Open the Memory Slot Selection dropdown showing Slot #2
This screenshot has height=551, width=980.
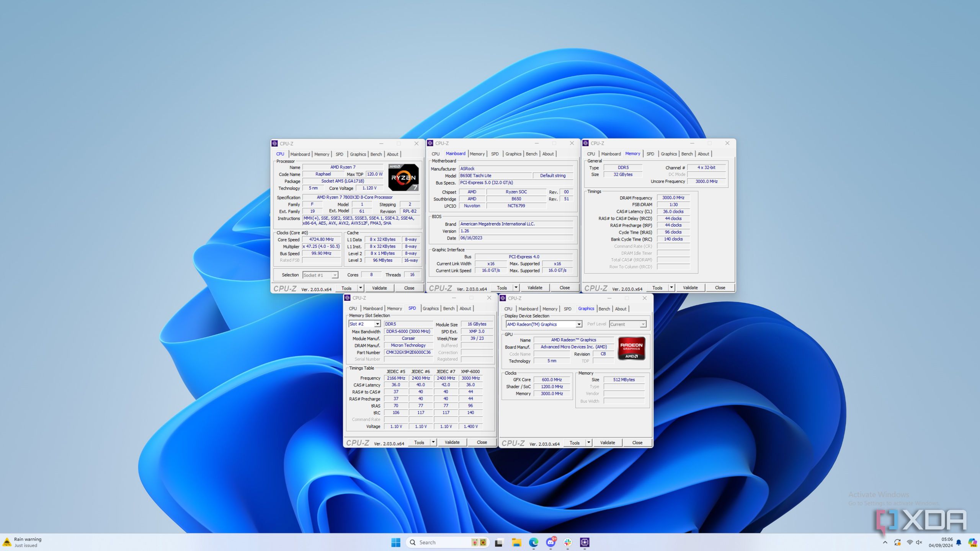coord(377,324)
